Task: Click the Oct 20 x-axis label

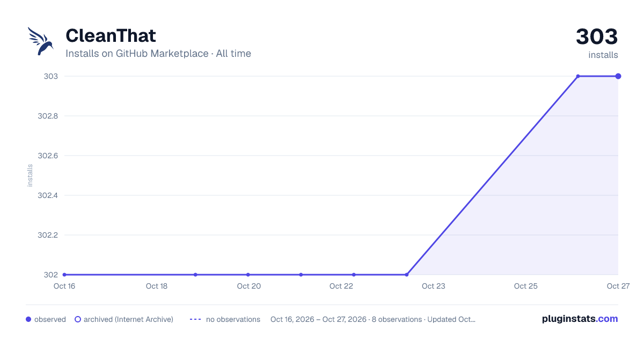Action: (x=249, y=286)
